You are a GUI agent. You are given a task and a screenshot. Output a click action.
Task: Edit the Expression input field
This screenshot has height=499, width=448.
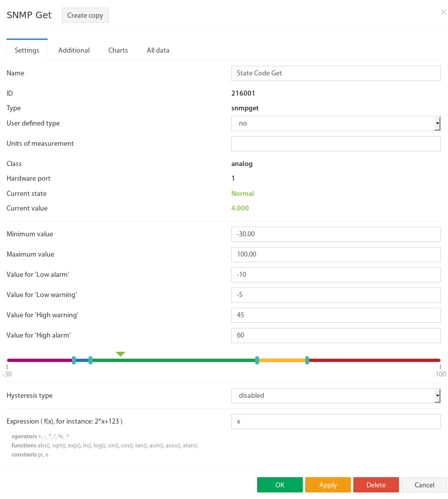[x=336, y=422]
